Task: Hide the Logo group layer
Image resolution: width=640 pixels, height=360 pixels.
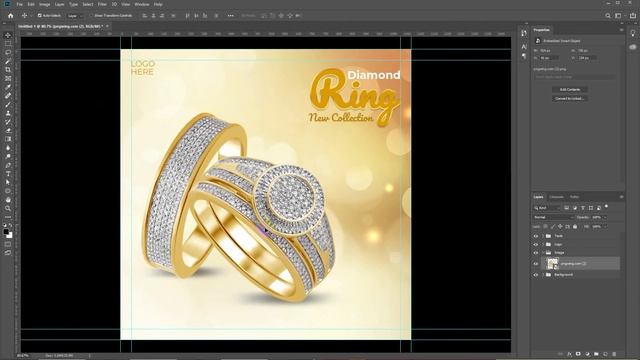Action: (536, 244)
